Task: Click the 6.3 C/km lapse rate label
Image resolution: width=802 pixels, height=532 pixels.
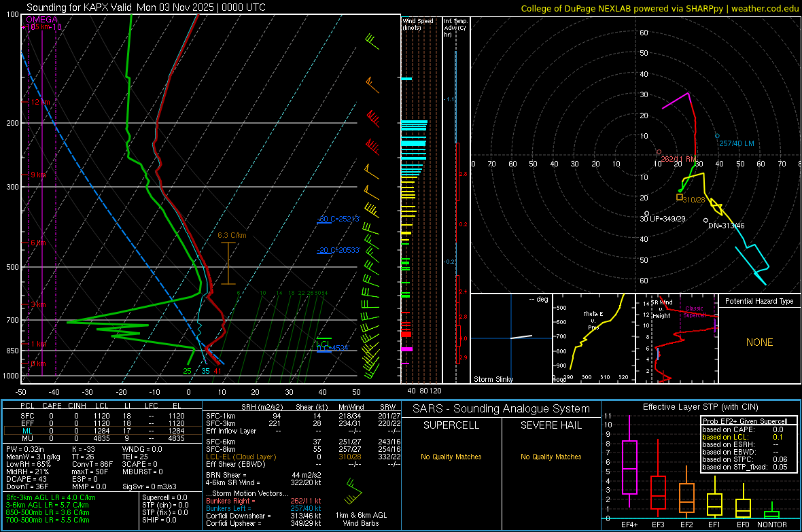Action: [x=232, y=235]
